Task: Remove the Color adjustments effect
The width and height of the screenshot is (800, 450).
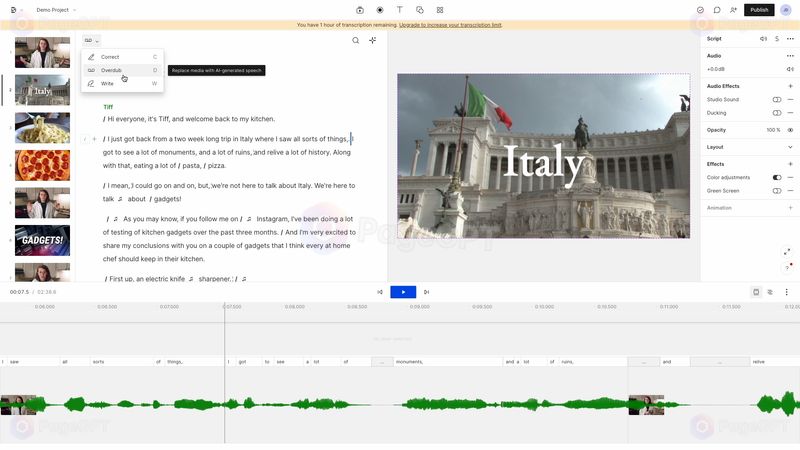Action: click(x=790, y=178)
